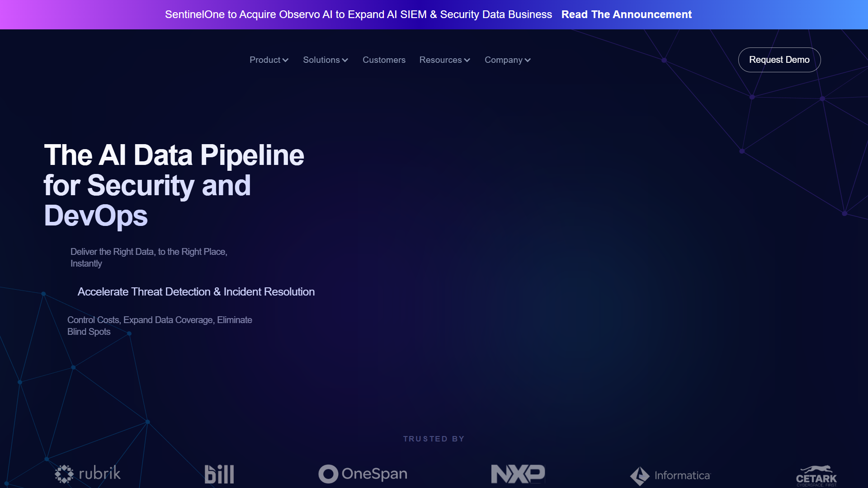Click the NXP logo

(x=518, y=474)
